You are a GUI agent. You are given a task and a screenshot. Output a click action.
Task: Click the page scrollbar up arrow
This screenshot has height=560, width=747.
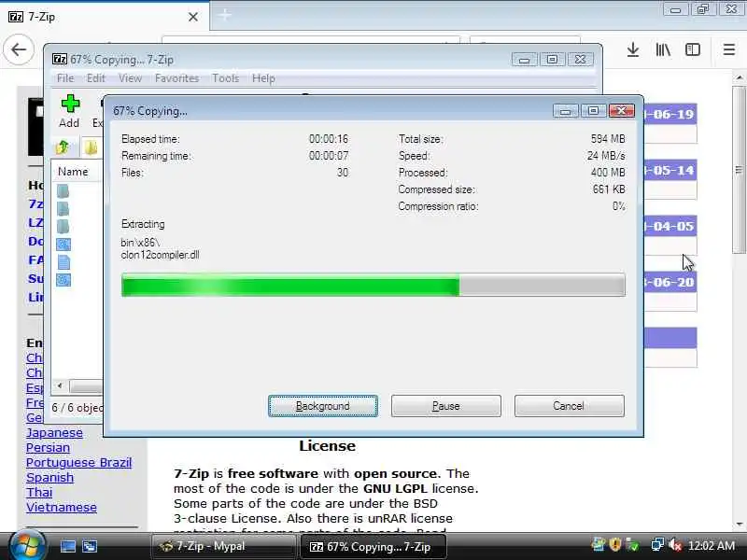[739, 77]
